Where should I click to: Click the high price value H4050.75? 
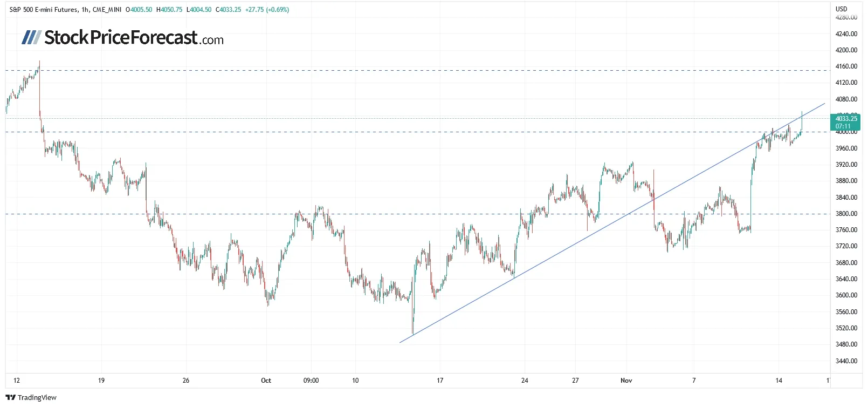pos(169,10)
